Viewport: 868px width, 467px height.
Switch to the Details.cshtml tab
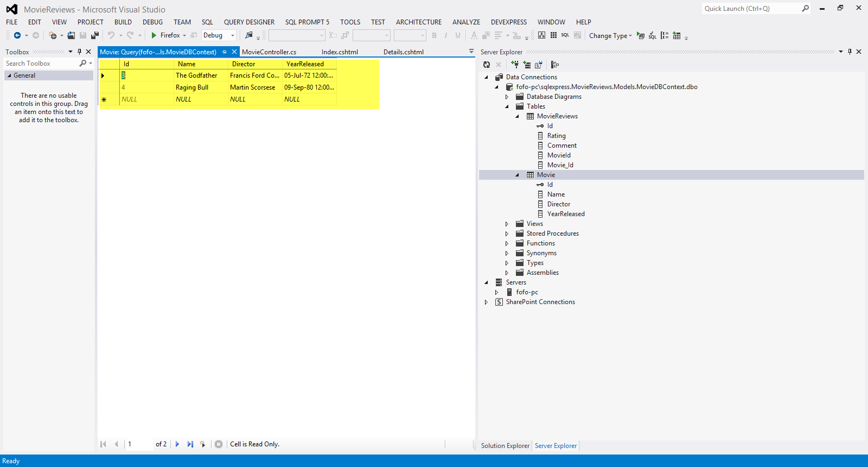pos(404,52)
